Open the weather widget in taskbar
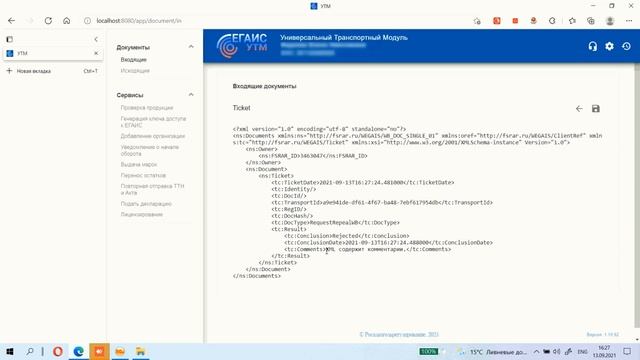 pos(492,352)
